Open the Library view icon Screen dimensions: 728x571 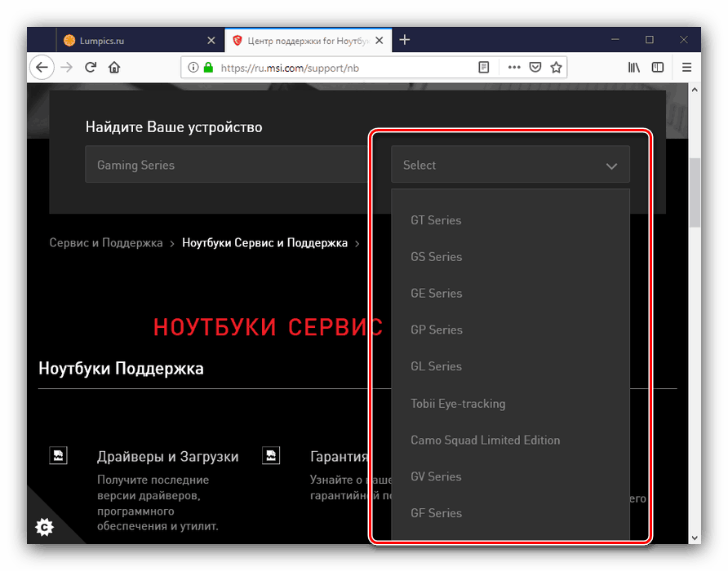click(634, 68)
